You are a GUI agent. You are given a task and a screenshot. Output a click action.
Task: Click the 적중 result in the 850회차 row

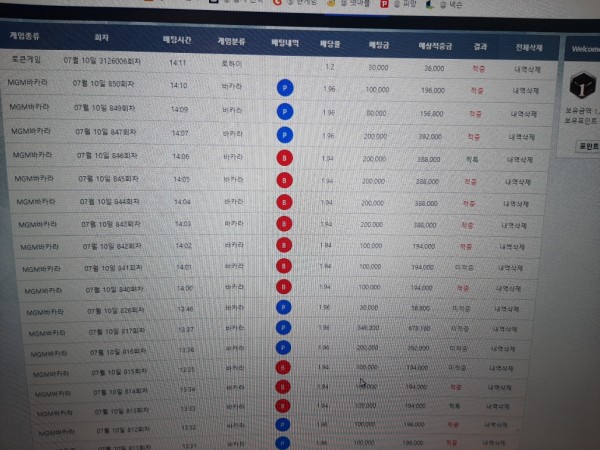tap(477, 91)
